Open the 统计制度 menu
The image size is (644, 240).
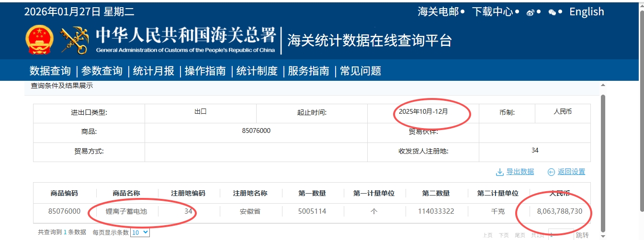(x=257, y=71)
